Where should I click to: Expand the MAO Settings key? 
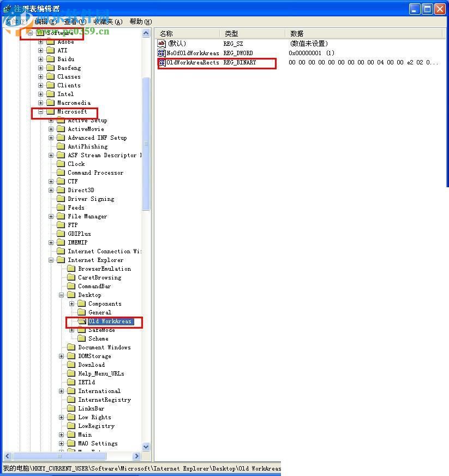61,443
